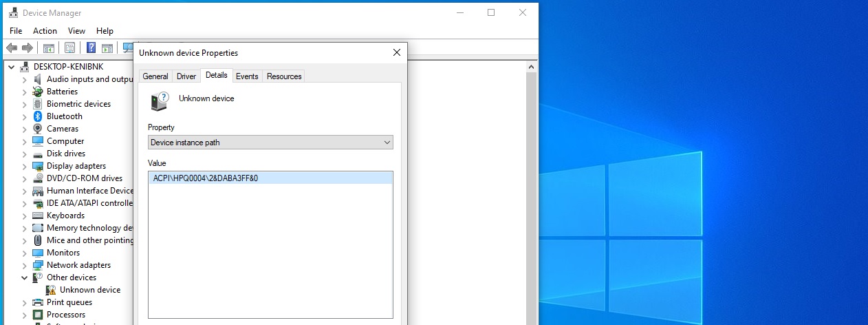Minimize the Device Manager window

(x=459, y=12)
